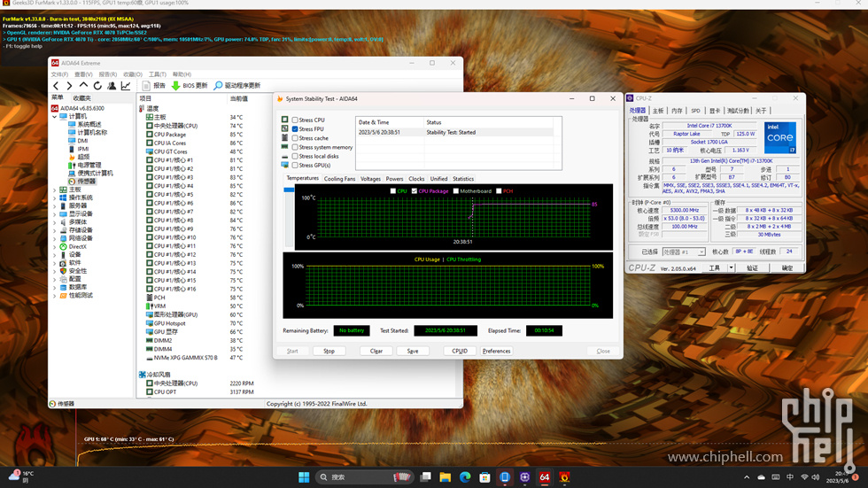
Task: Click the Stop button in the stability test
Action: [x=329, y=351]
